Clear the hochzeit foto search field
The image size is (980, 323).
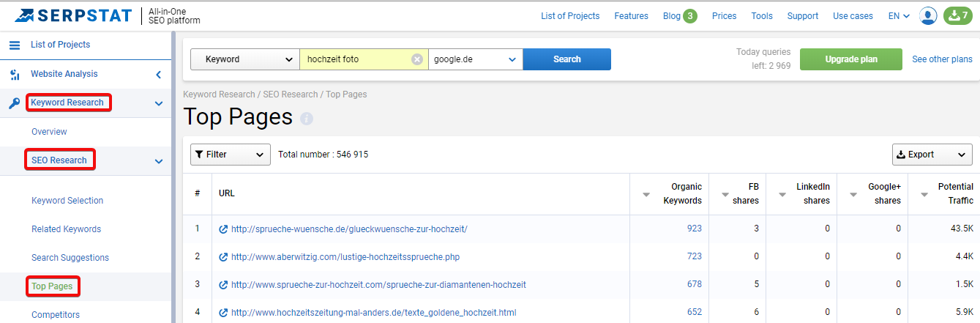click(x=417, y=59)
